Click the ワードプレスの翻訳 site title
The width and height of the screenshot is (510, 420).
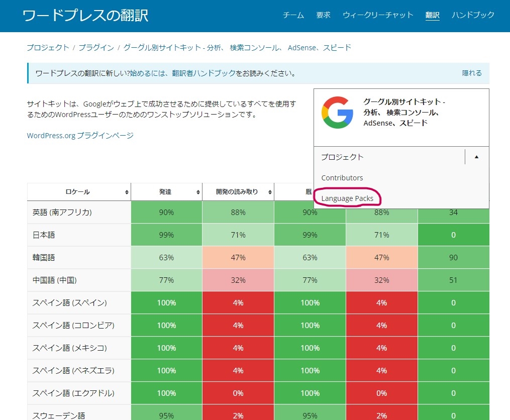85,15
